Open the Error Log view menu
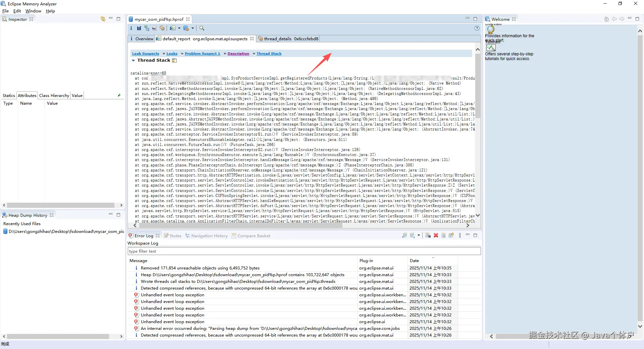Image resolution: width=644 pixels, height=349 pixels. [460, 236]
